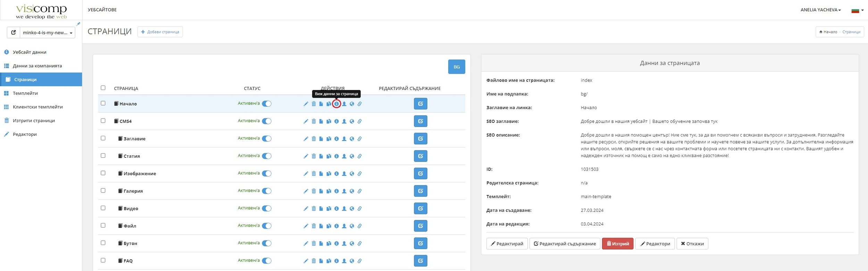
Task: Click the trash icon in the Заглавие row
Action: pyautogui.click(x=314, y=139)
